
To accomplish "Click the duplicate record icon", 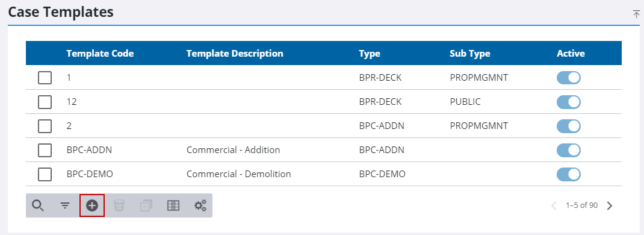I will point(146,205).
